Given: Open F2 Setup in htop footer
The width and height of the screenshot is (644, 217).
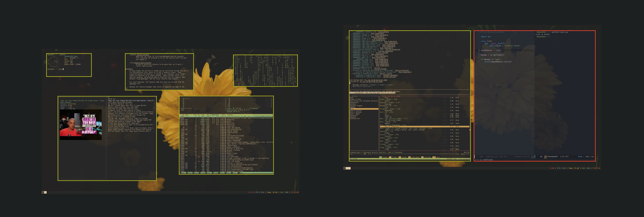Looking at the screenshot, I should click(x=189, y=173).
